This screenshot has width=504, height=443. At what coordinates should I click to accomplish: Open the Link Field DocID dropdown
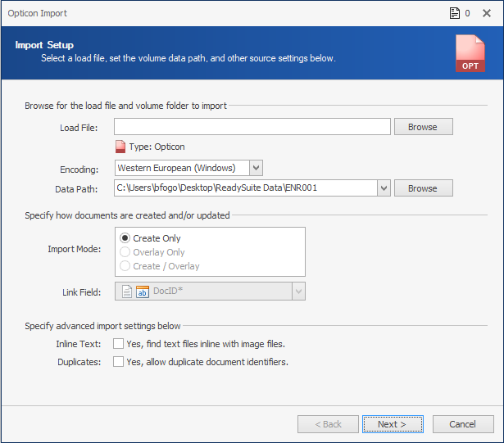pyautogui.click(x=298, y=292)
